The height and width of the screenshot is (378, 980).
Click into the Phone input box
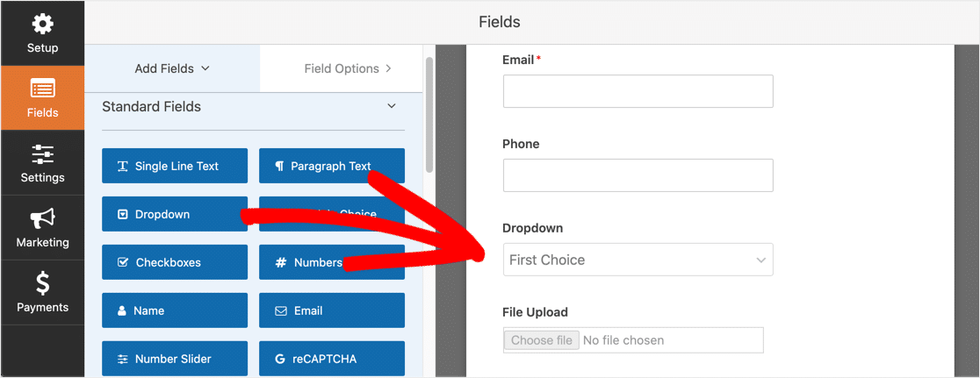(x=638, y=175)
